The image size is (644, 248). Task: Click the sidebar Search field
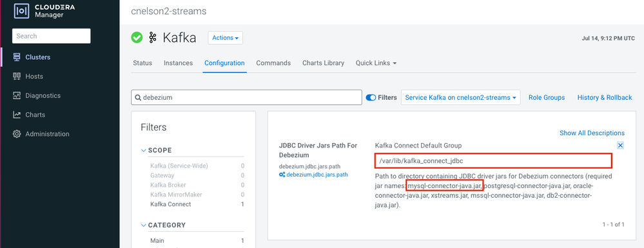point(52,36)
